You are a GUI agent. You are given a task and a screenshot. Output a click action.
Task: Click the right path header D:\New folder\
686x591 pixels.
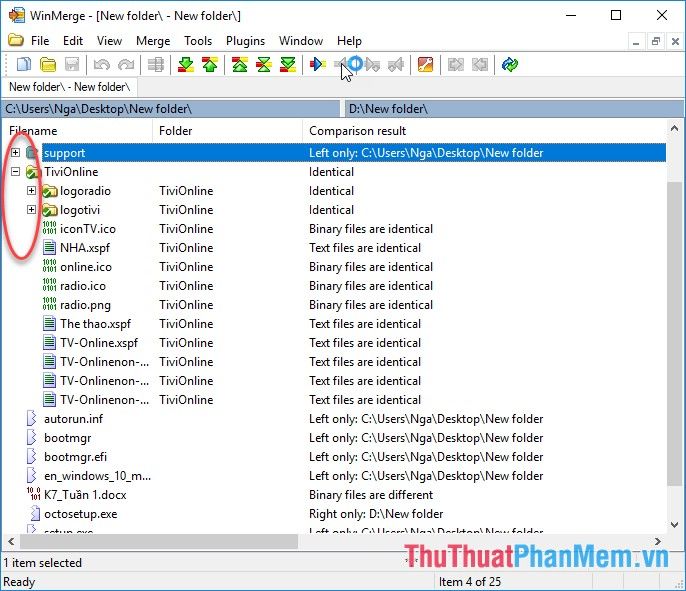(514, 108)
